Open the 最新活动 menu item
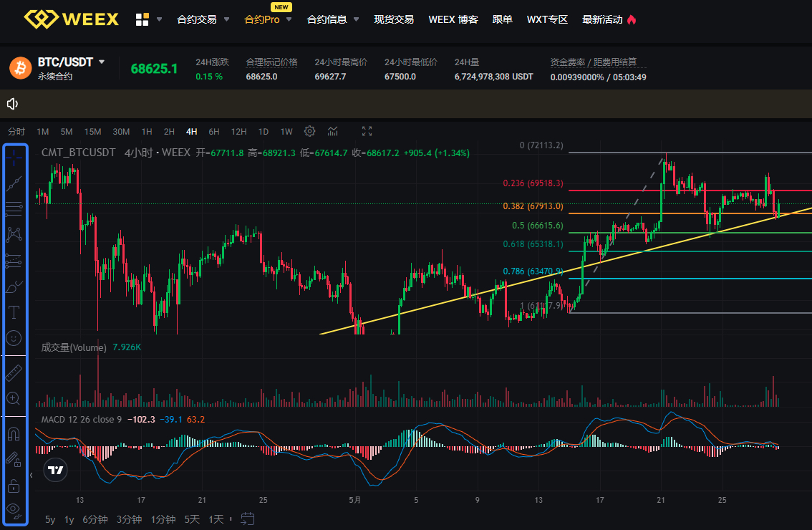Screen dimensions: 812x530 pyautogui.click(x=602, y=19)
